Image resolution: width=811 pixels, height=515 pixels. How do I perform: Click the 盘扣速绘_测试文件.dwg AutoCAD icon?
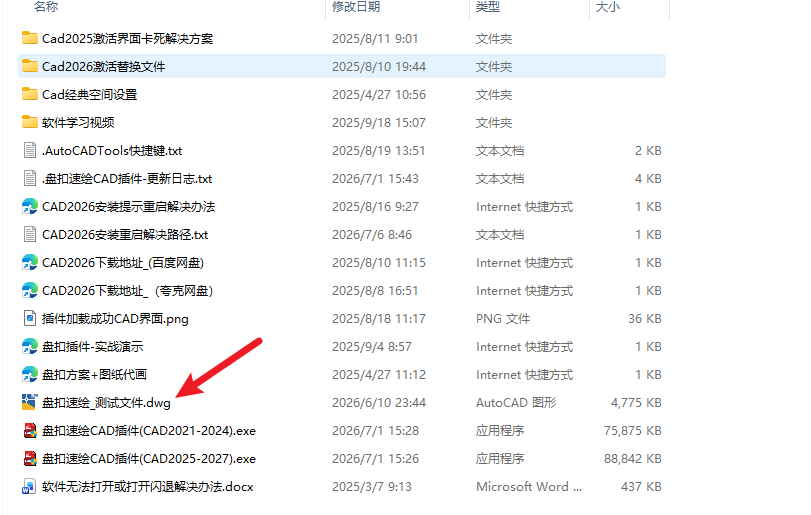coord(29,402)
